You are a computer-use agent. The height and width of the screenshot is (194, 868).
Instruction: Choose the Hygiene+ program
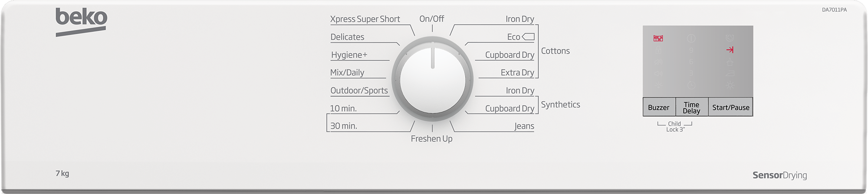click(349, 55)
